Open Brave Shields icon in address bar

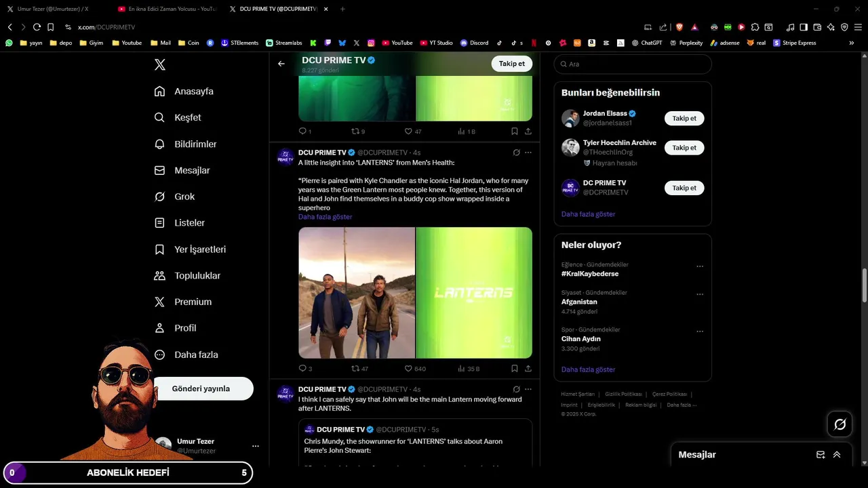pyautogui.click(x=679, y=27)
